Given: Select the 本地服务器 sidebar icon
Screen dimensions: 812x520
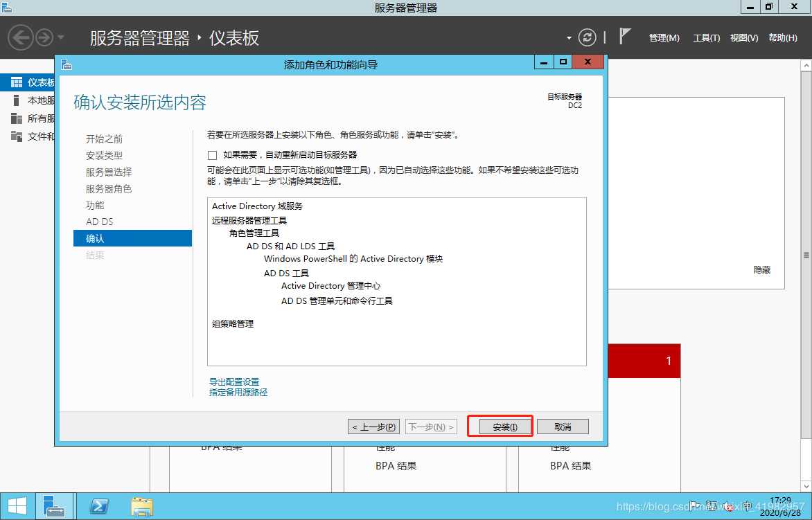Looking at the screenshot, I should point(17,100).
